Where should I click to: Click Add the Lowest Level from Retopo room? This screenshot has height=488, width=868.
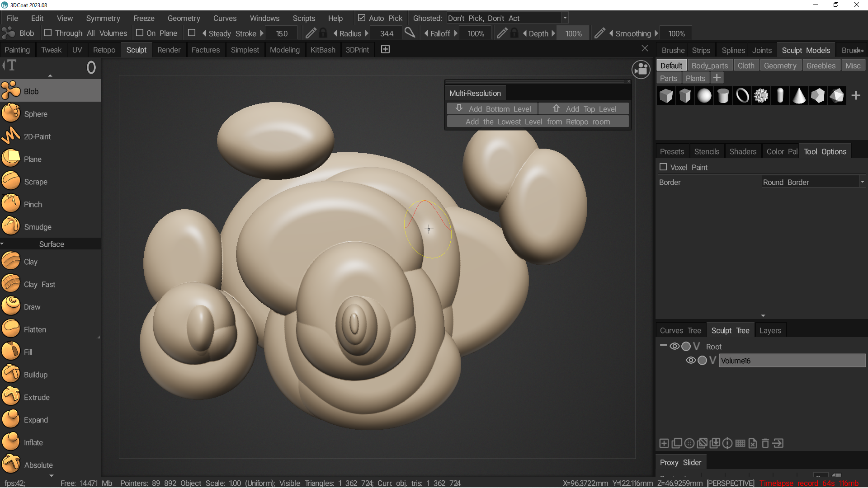(x=538, y=122)
